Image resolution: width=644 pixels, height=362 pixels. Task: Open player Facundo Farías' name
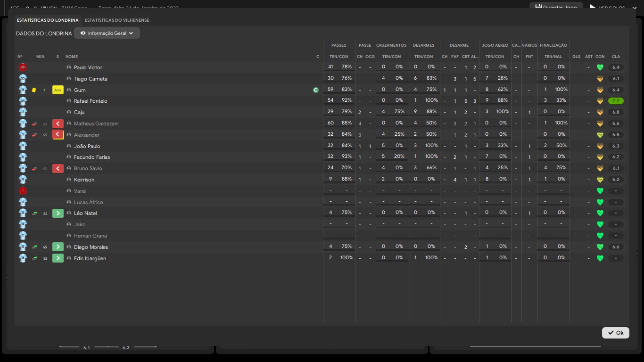coord(92,157)
